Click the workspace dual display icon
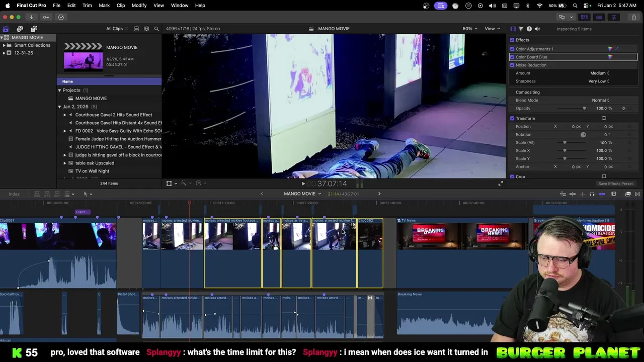 [561, 17]
